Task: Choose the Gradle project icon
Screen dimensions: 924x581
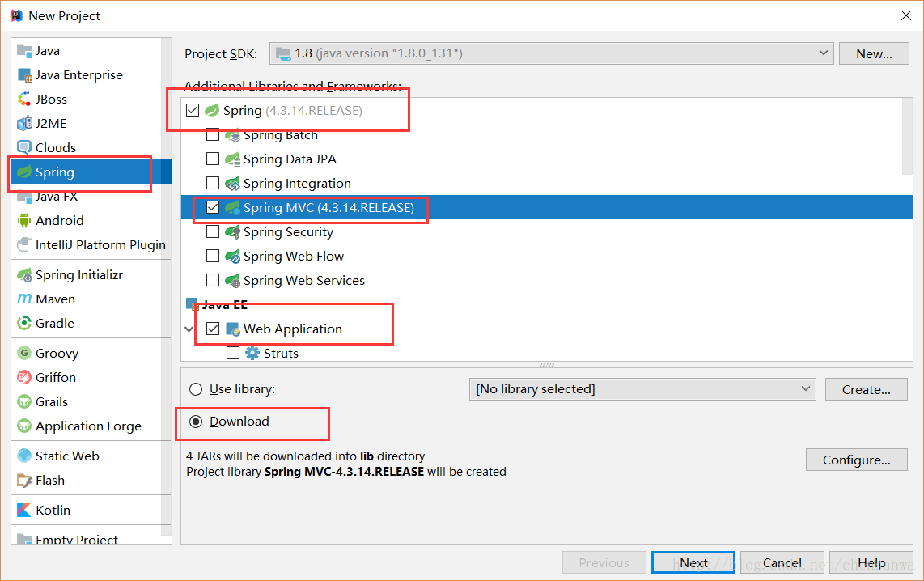Action: pos(24,324)
